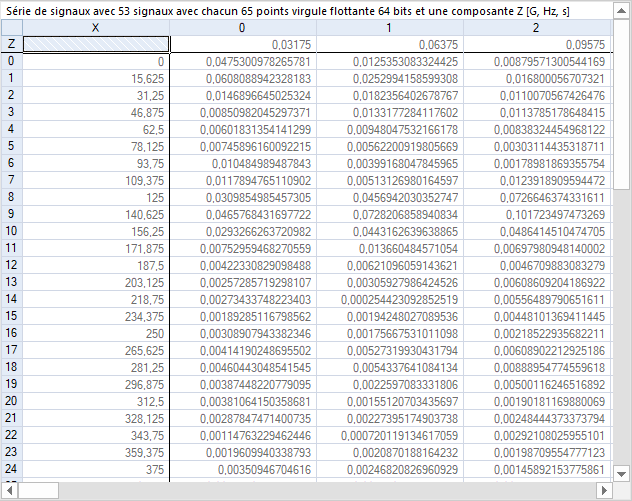Click the horizontal scrollbar thumb

(38, 491)
